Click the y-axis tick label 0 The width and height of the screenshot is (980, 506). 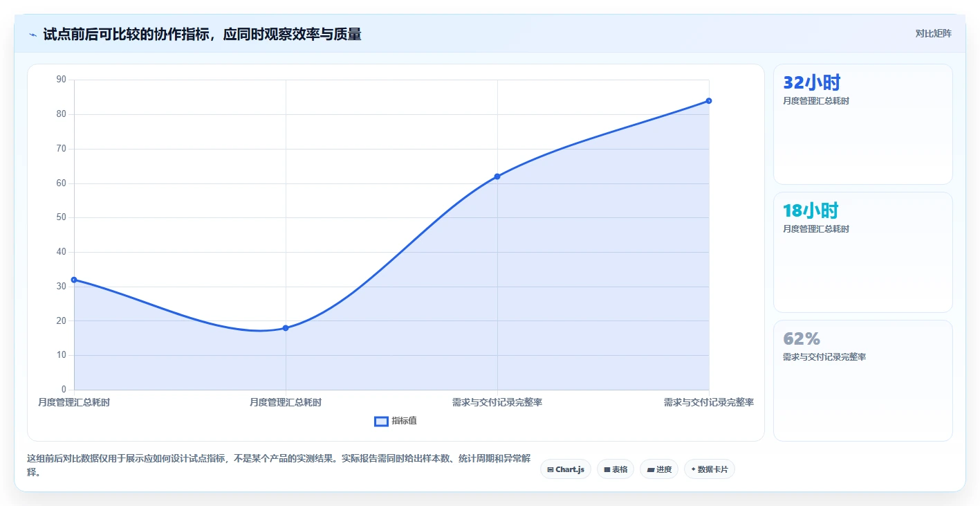[64, 390]
